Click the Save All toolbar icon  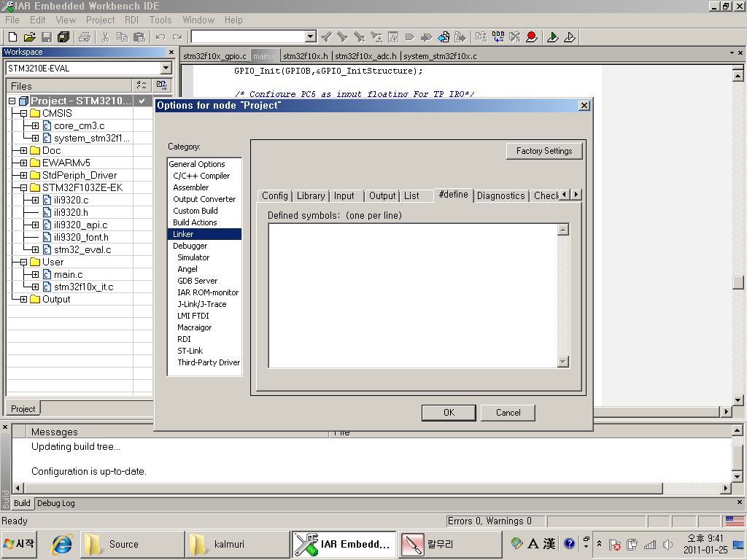coord(63,37)
